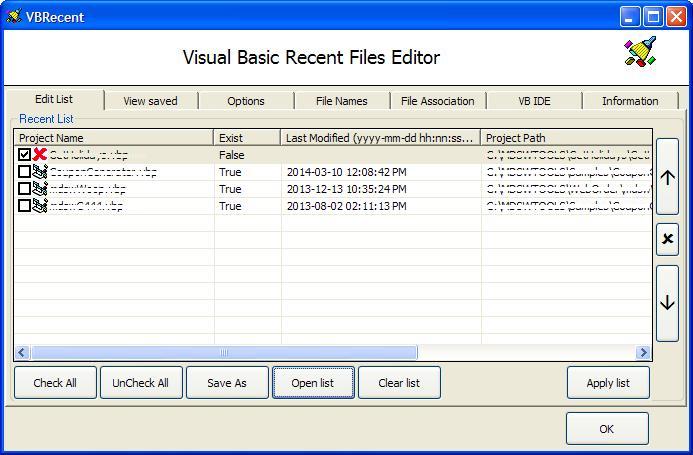
Task: Minimize the VBRecent window
Action: [x=629, y=17]
